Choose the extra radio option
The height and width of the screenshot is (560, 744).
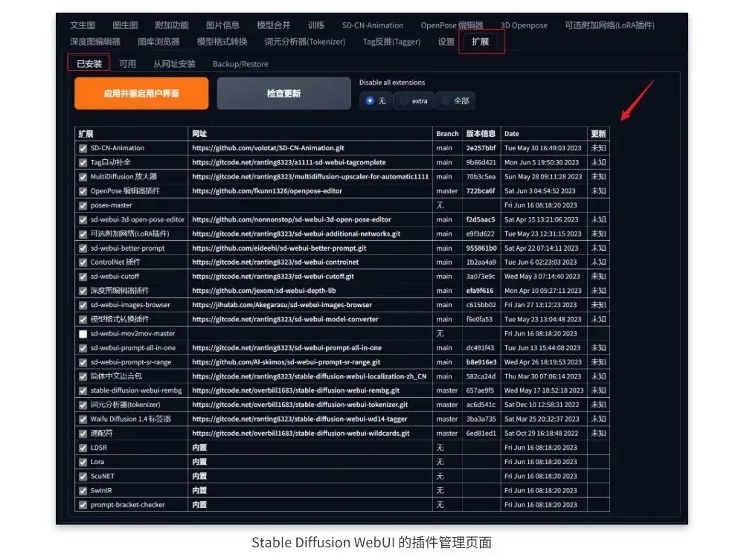(405, 101)
